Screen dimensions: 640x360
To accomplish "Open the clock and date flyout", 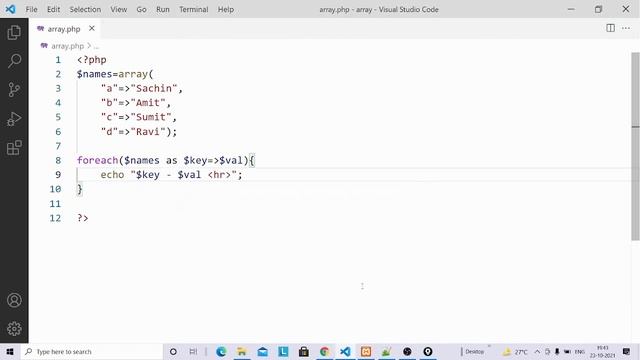I will 602,351.
